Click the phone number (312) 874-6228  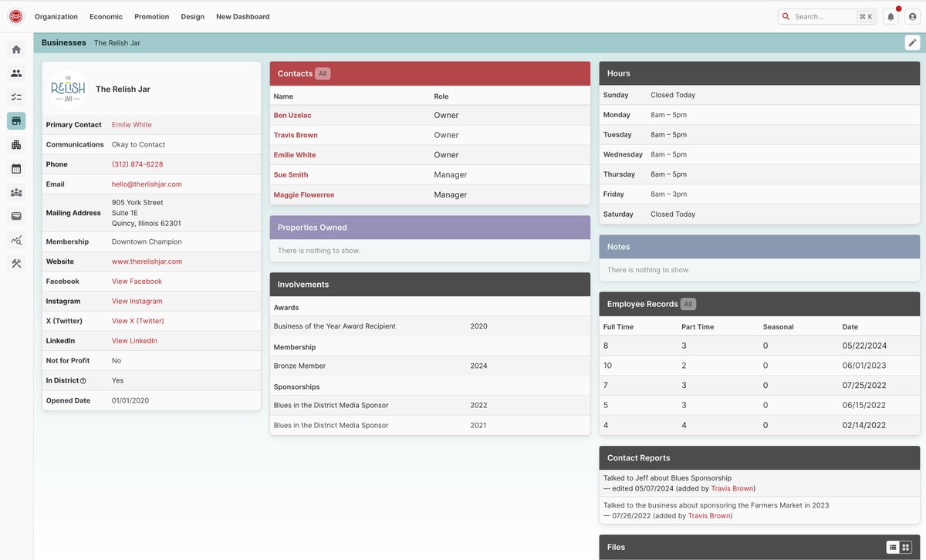click(137, 164)
